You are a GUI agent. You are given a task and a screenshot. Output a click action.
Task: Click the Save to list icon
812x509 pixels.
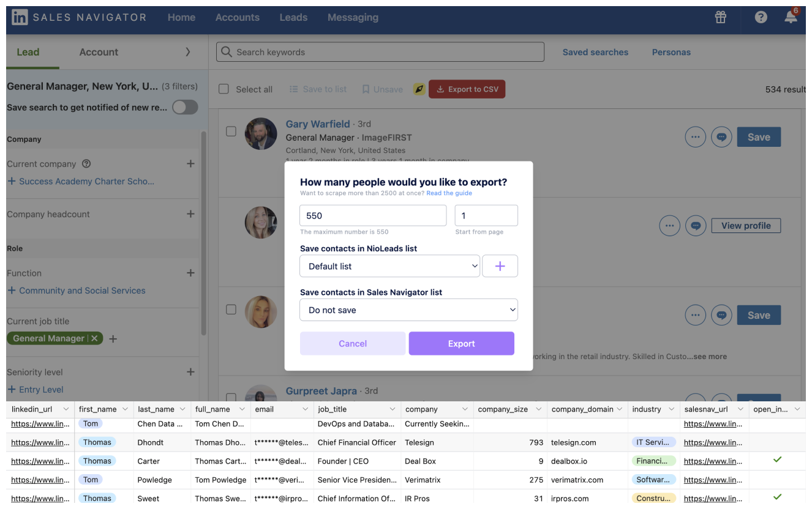click(294, 89)
